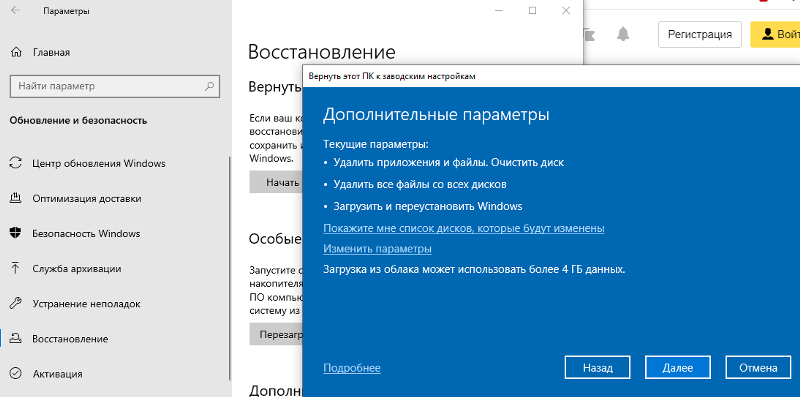Screen dimensions: 800x397
Task: Open the Изменить параметры link
Action: click(378, 249)
